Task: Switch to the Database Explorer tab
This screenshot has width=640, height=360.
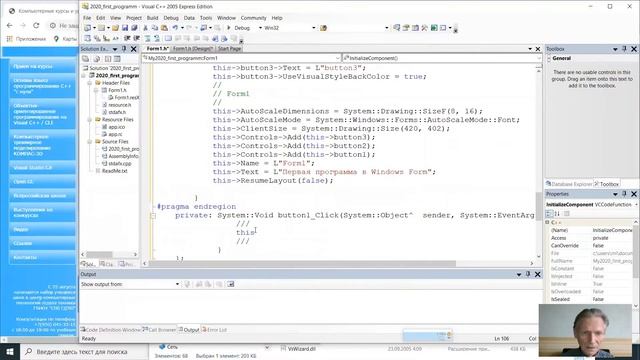Action: point(569,184)
